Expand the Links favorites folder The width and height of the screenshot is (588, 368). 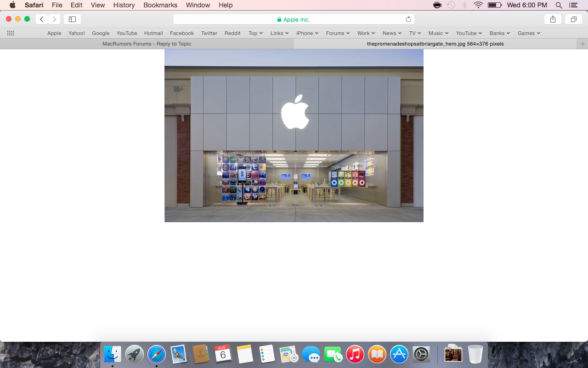coord(279,33)
